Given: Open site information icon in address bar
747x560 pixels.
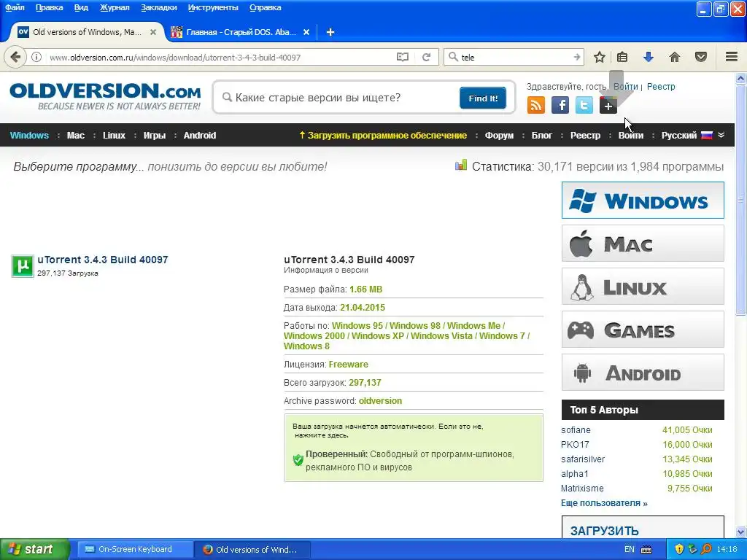Looking at the screenshot, I should tap(36, 57).
